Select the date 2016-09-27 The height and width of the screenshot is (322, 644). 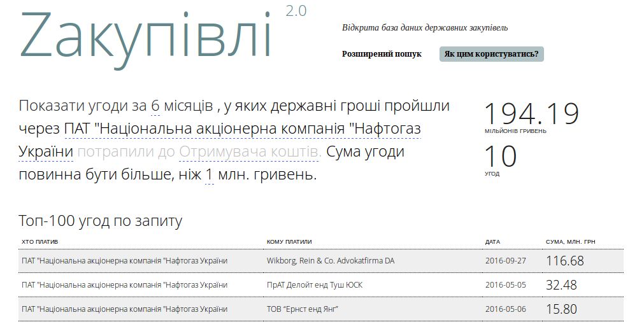(506, 261)
